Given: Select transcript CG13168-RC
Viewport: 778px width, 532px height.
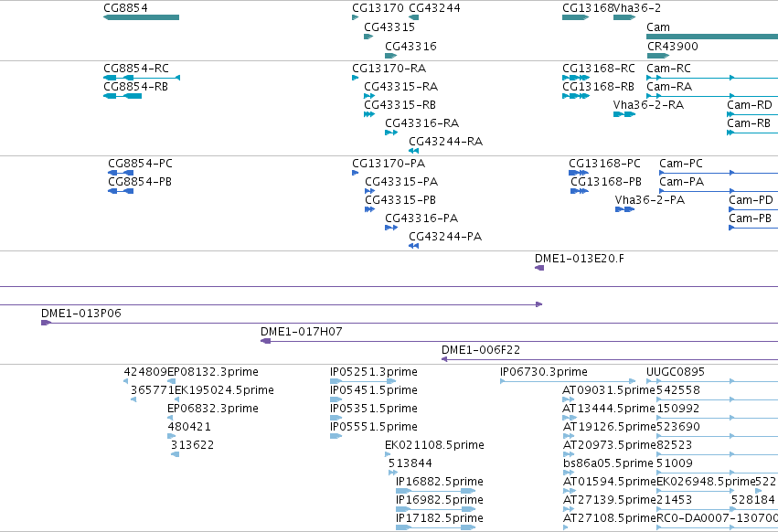Looking at the screenshot, I should tap(599, 68).
